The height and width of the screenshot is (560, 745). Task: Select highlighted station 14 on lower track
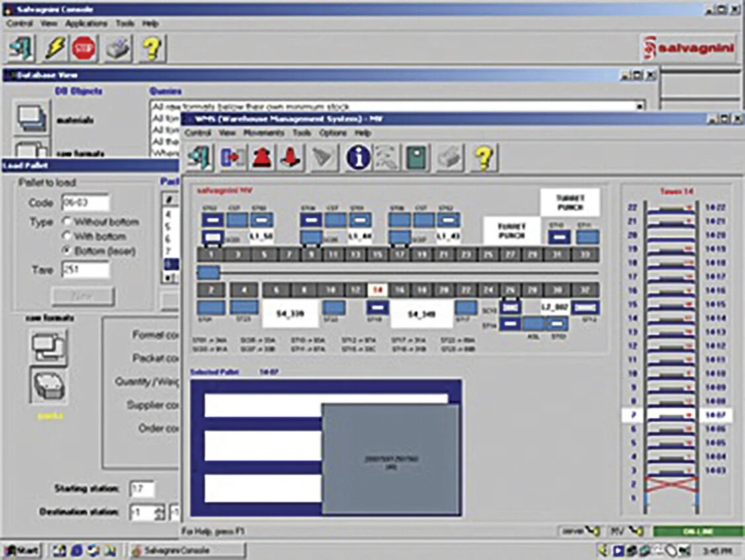[377, 290]
